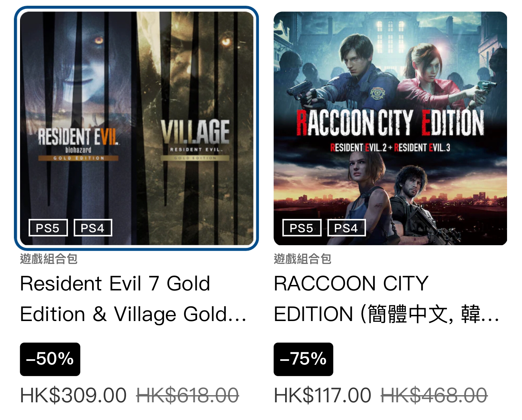Open the Resident Evil 7 & Village bundle thumbnail
522x420 pixels.
(137, 128)
